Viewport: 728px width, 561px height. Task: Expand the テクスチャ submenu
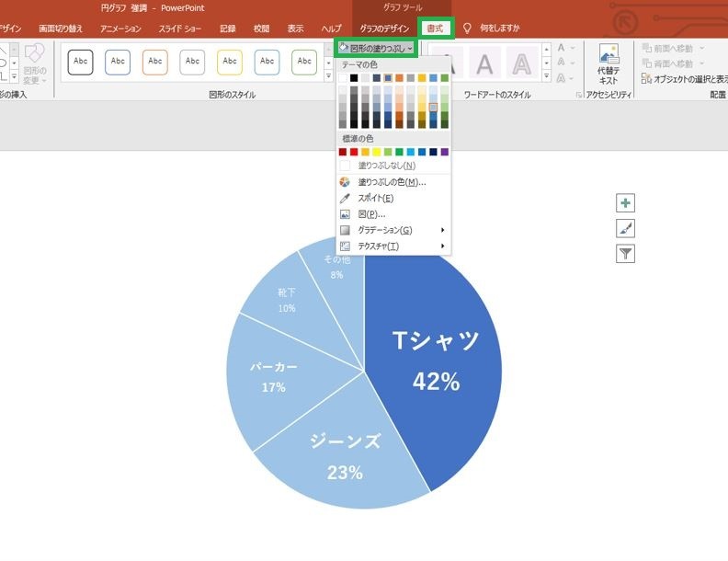[393, 246]
